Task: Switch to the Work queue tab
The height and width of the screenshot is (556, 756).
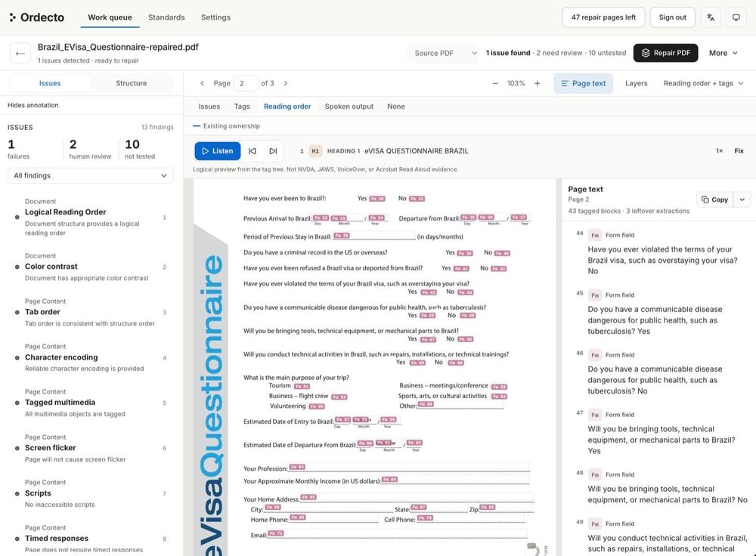Action: tap(110, 17)
